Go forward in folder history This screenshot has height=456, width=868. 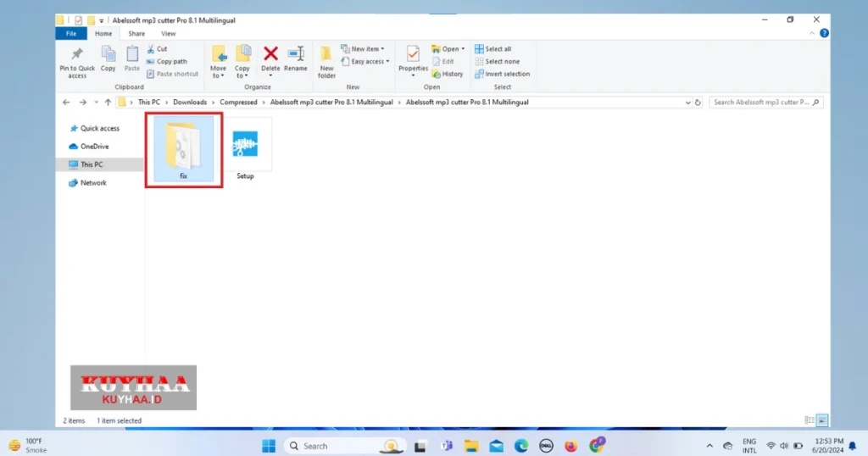82,103
